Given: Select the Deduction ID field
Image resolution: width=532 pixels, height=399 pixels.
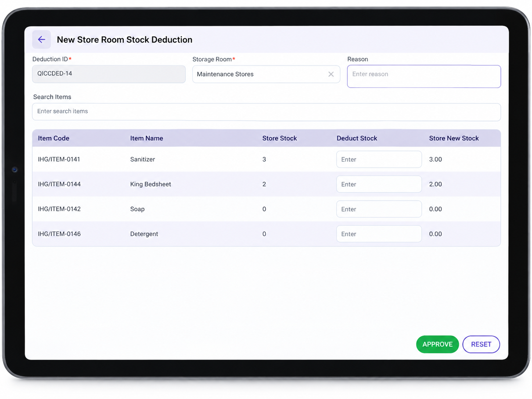Looking at the screenshot, I should pyautogui.click(x=109, y=74).
